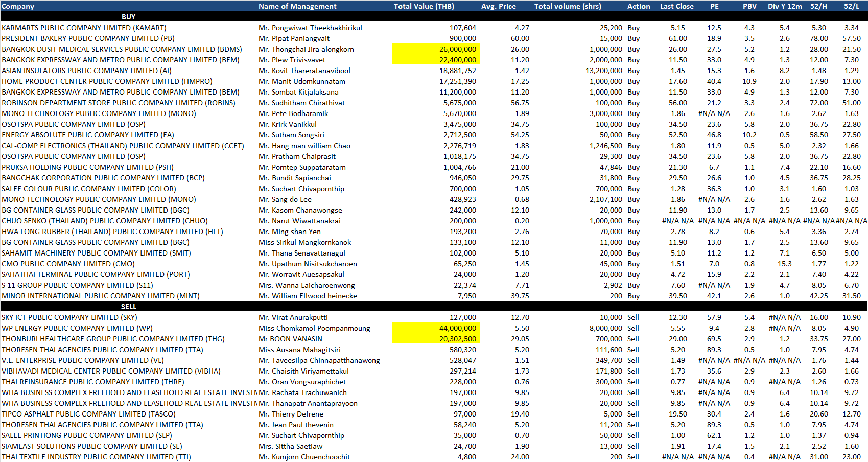The image size is (868, 462).
Task: Select total volume 13,200,000 for AI
Action: coord(604,71)
